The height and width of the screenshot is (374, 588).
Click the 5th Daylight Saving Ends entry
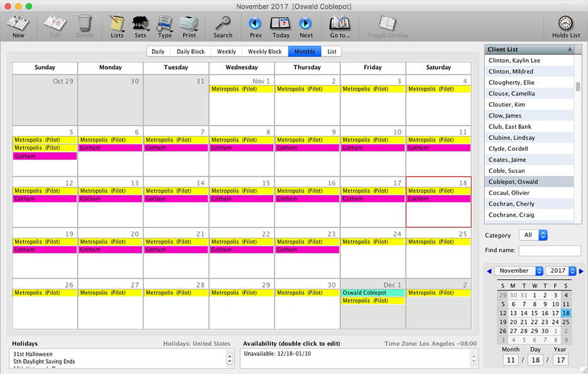point(44,361)
